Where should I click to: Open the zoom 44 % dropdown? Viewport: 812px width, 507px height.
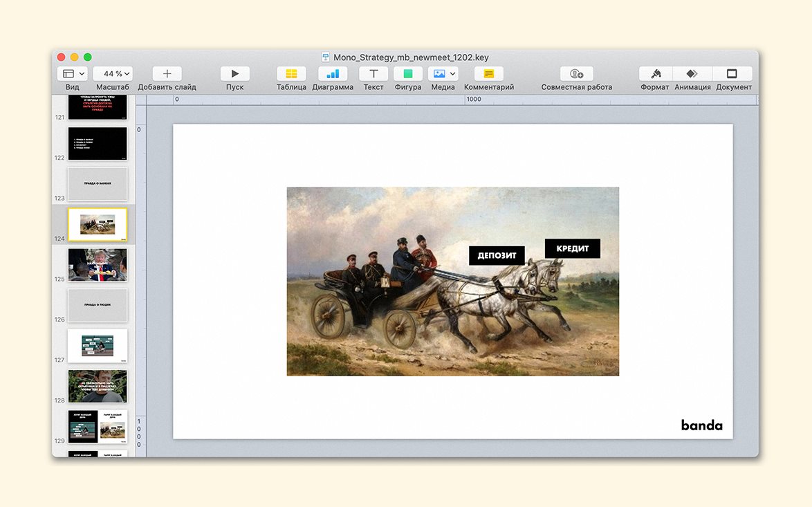coord(112,73)
